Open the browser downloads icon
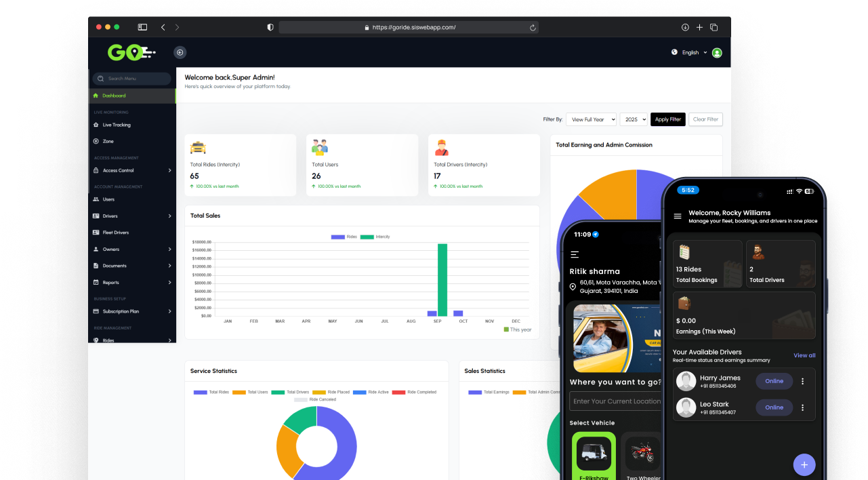Screen dimensions: 868x480 tap(685, 28)
